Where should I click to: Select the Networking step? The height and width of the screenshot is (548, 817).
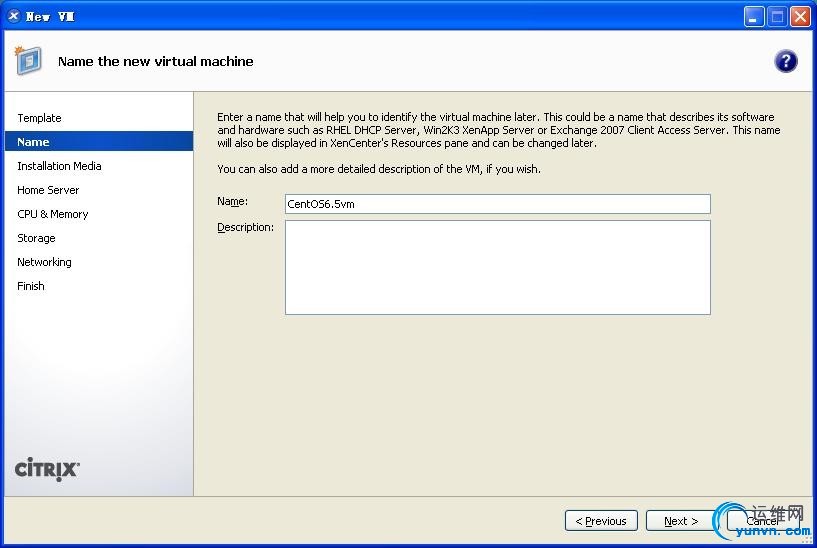click(x=44, y=262)
